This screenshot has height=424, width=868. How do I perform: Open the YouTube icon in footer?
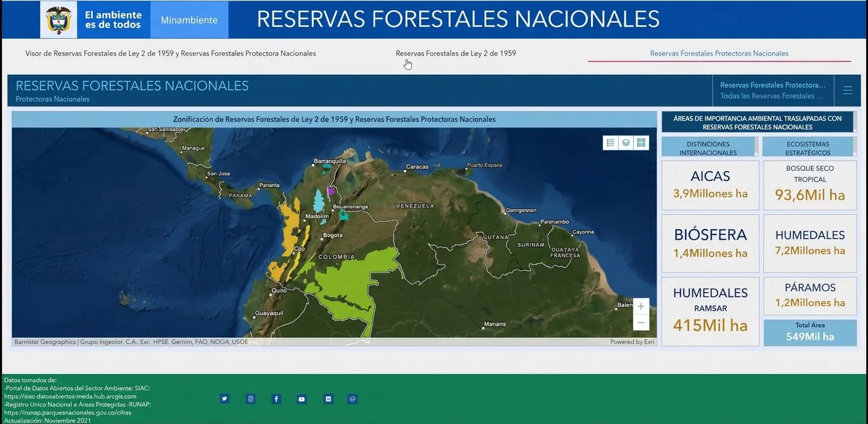(302, 399)
